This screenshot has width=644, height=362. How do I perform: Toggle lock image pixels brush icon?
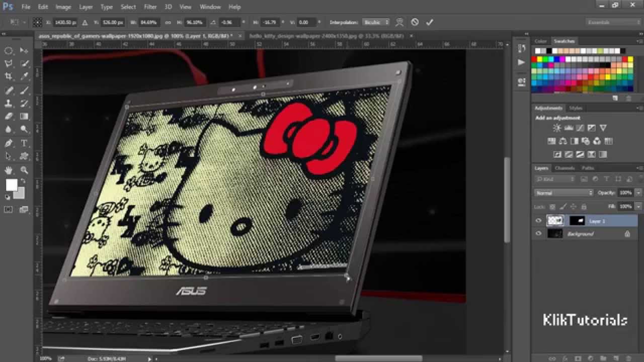(562, 207)
